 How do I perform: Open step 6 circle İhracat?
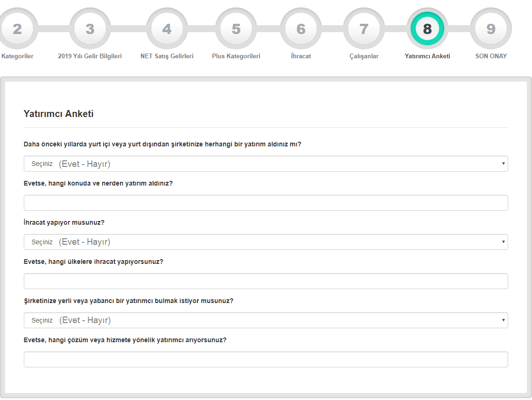(x=301, y=29)
